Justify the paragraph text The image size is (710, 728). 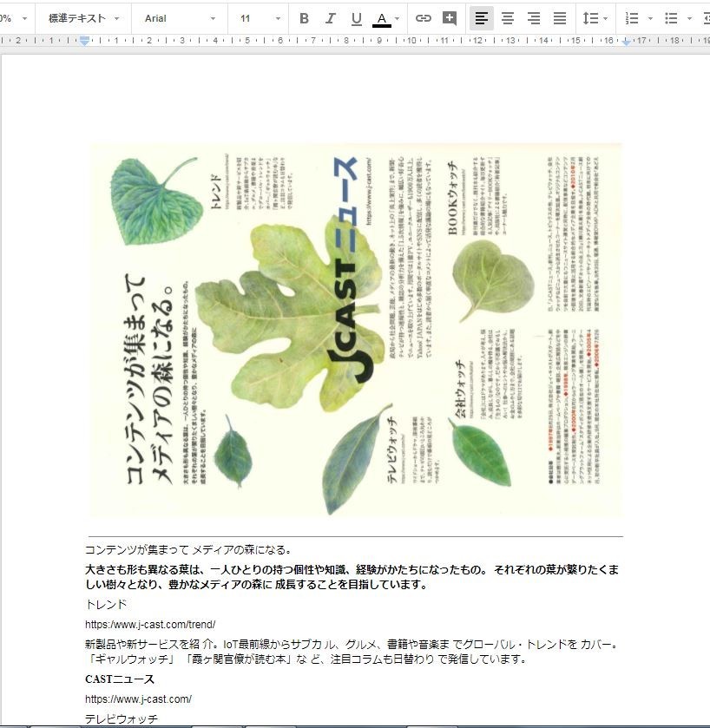coord(560,18)
